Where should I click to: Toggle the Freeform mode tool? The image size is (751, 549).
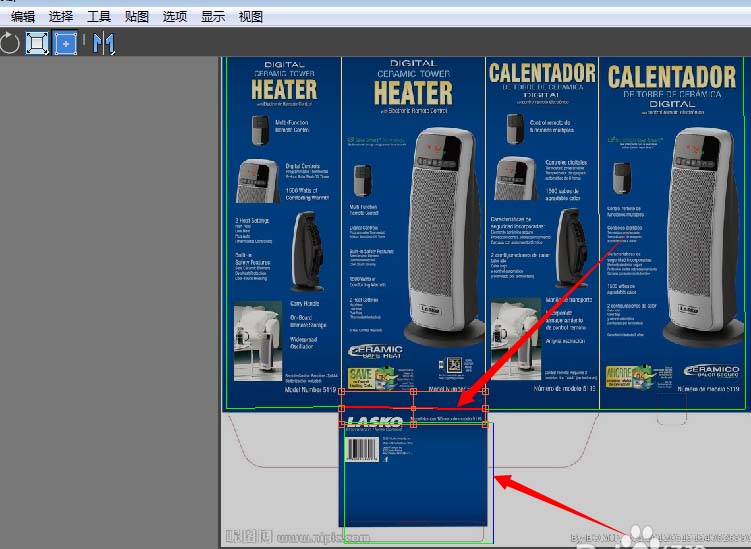(65, 44)
